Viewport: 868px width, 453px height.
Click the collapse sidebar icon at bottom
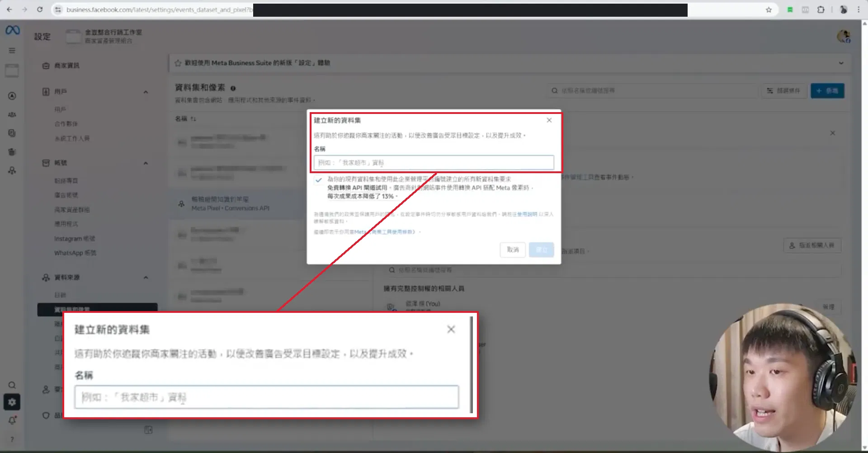click(148, 429)
